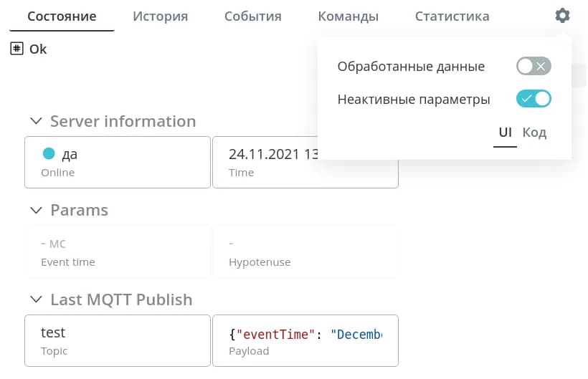The width and height of the screenshot is (588, 379).
Task: Open the Статистика tab
Action: click(x=452, y=16)
